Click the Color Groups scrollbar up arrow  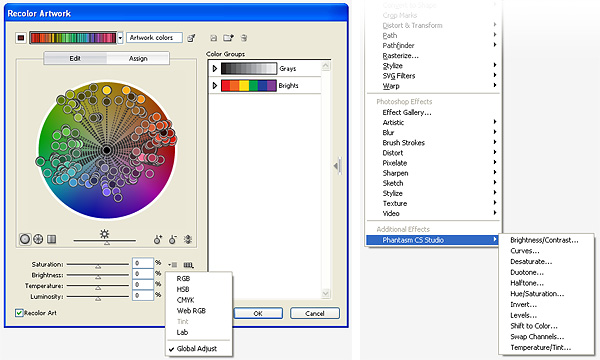pos(326,66)
